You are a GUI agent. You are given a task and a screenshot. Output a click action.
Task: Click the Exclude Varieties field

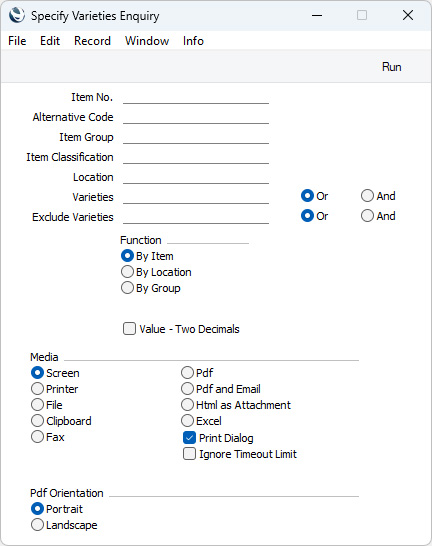196,218
